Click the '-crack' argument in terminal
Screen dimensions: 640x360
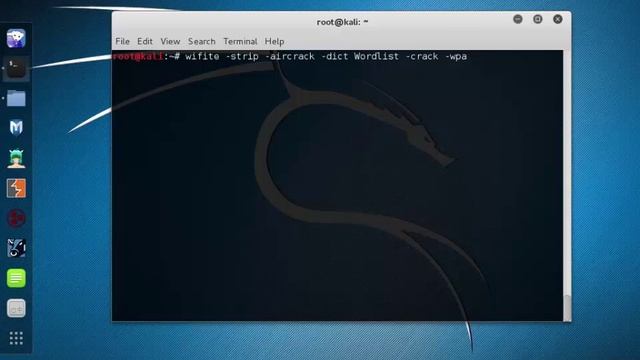pyautogui.click(x=422, y=56)
